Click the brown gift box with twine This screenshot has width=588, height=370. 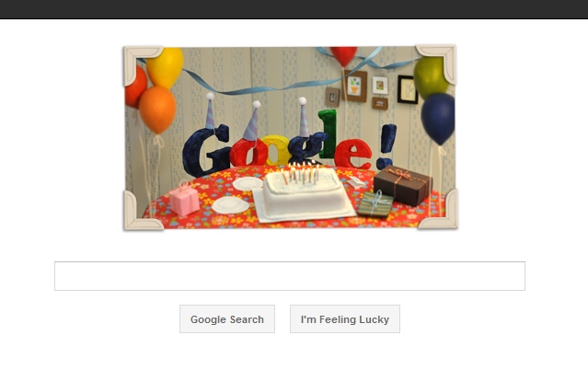tap(403, 185)
